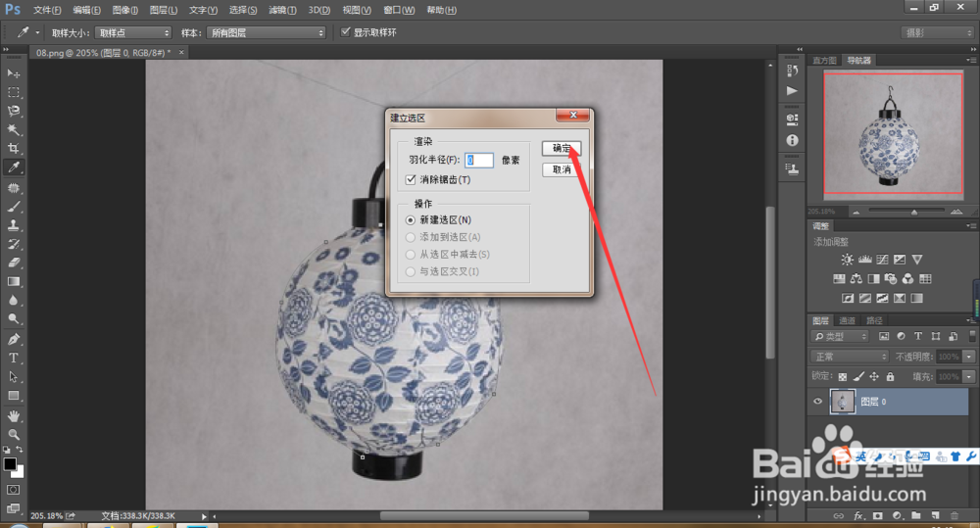This screenshot has height=528, width=980.
Task: Add a Levels adjustment
Action: click(865, 260)
